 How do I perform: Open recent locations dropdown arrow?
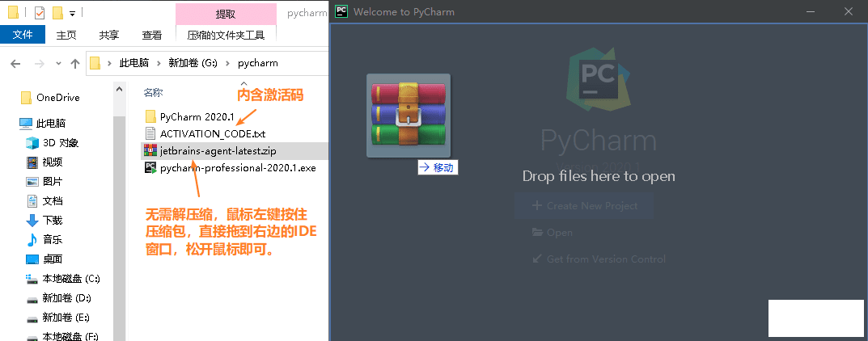click(59, 64)
